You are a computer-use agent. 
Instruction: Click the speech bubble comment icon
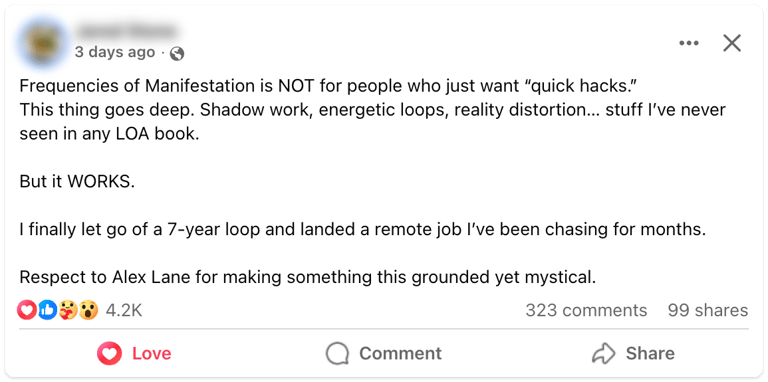tap(337, 354)
